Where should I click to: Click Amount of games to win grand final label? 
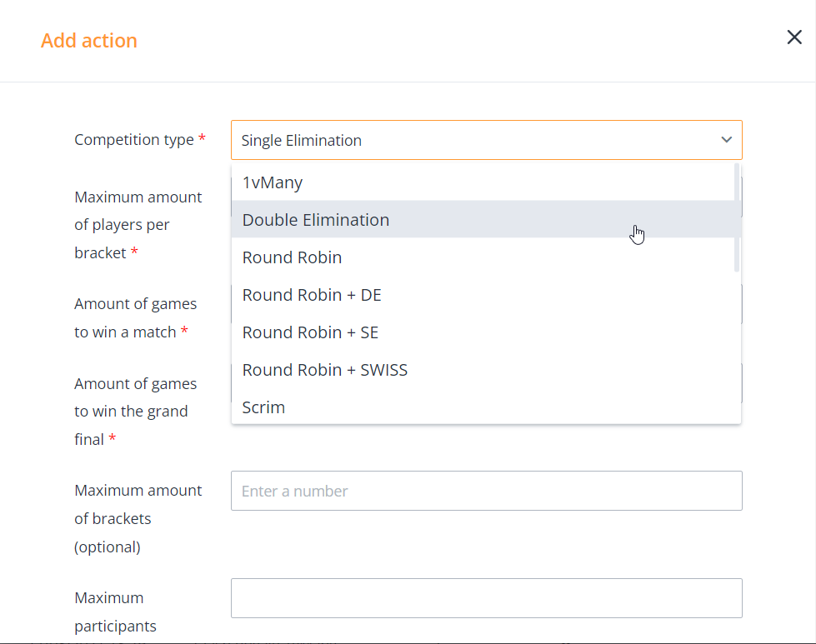tap(135, 412)
